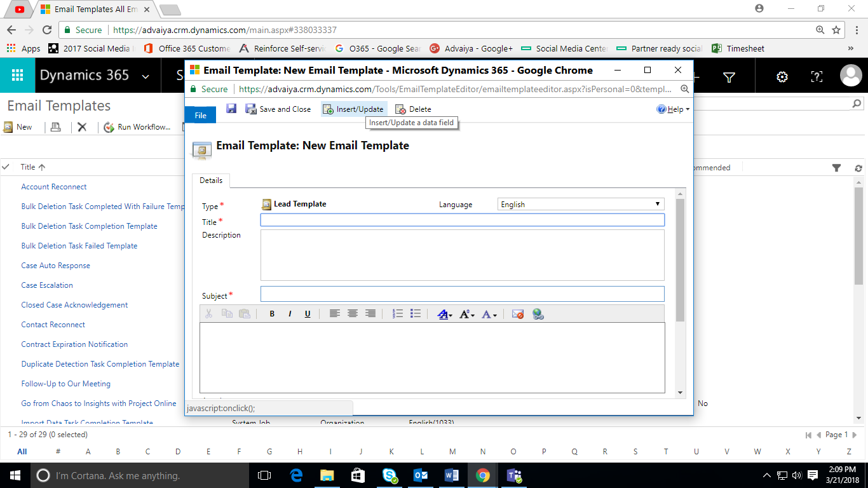
Task: Click the Advanced Find funnel icon
Action: (729, 77)
